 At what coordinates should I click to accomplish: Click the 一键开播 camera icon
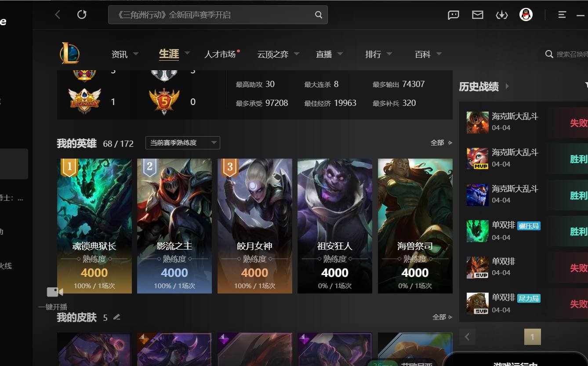click(55, 292)
